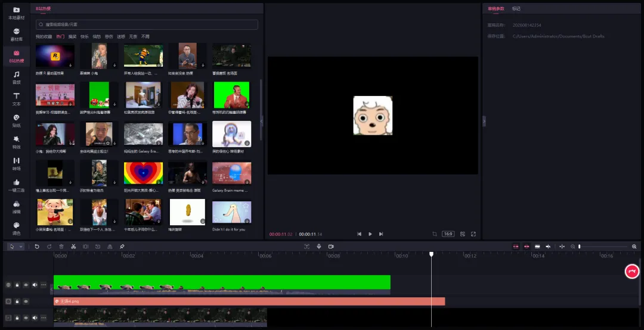
Task: Select the B站热梗 sidebar section
Action: tap(17, 57)
